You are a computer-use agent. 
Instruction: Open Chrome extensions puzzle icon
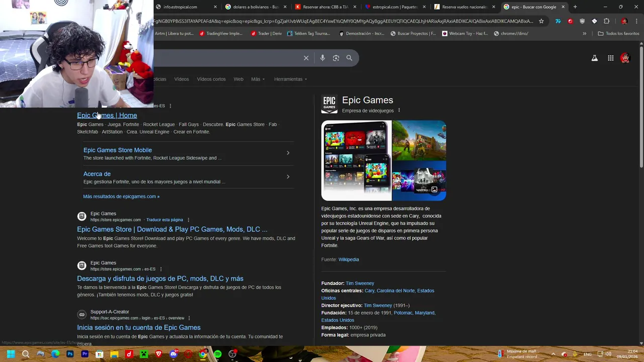(x=606, y=21)
